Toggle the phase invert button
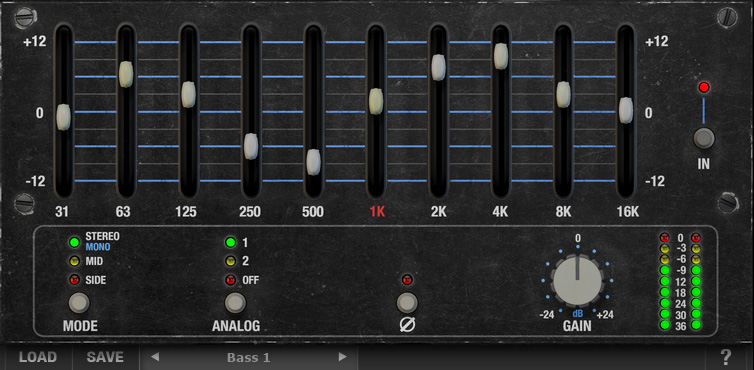 pos(407,303)
